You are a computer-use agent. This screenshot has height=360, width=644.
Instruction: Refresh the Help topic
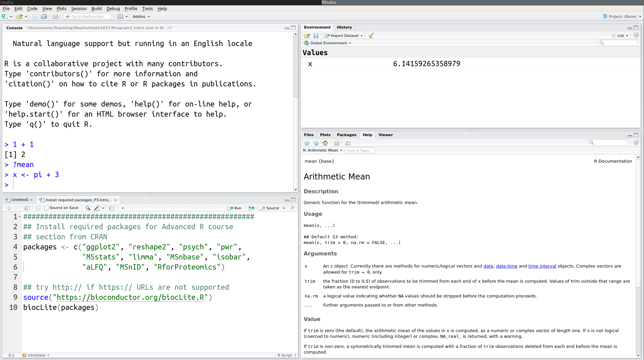coord(636,143)
